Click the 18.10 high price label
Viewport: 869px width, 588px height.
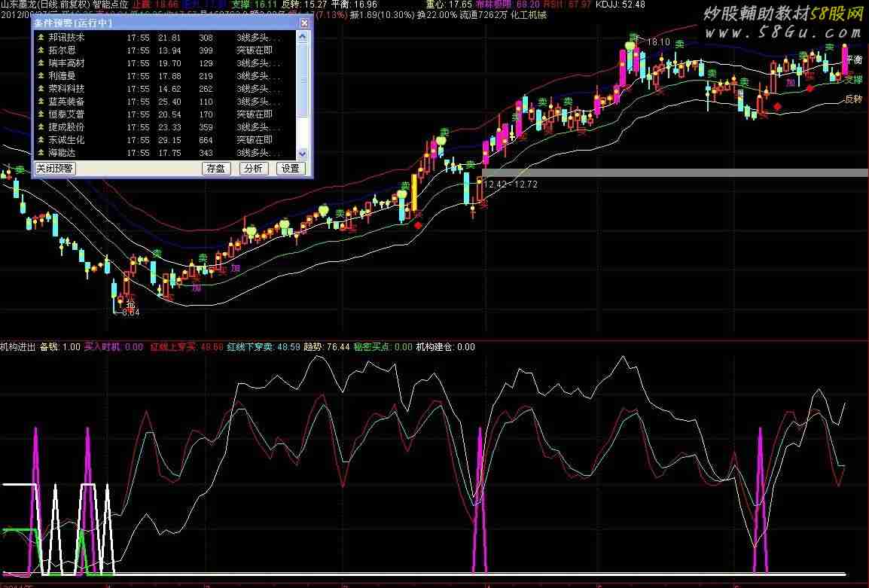pos(659,42)
